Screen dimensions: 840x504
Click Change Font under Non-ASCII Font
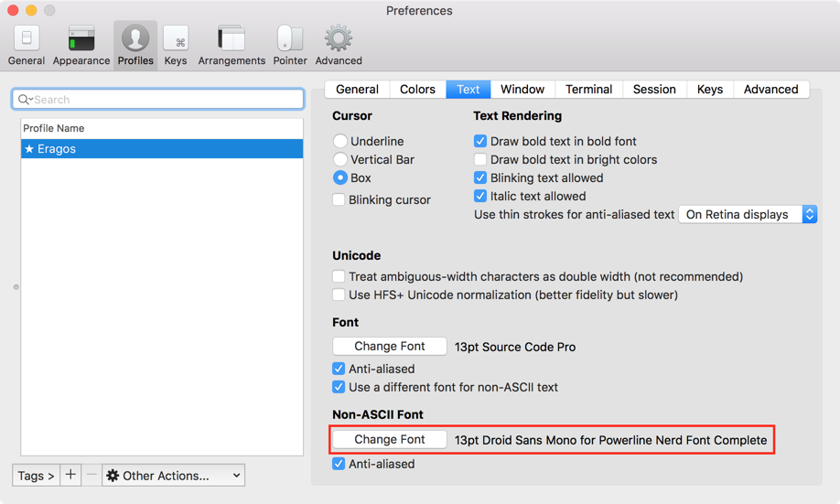[x=390, y=439]
